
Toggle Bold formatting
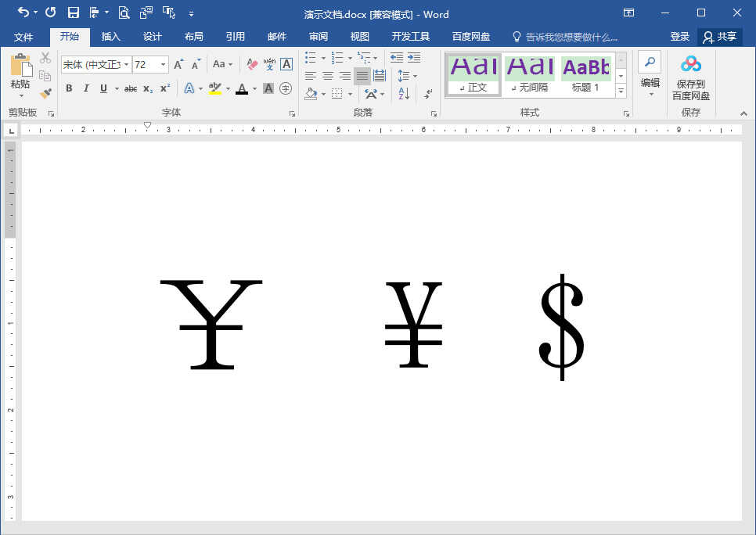[x=69, y=88]
